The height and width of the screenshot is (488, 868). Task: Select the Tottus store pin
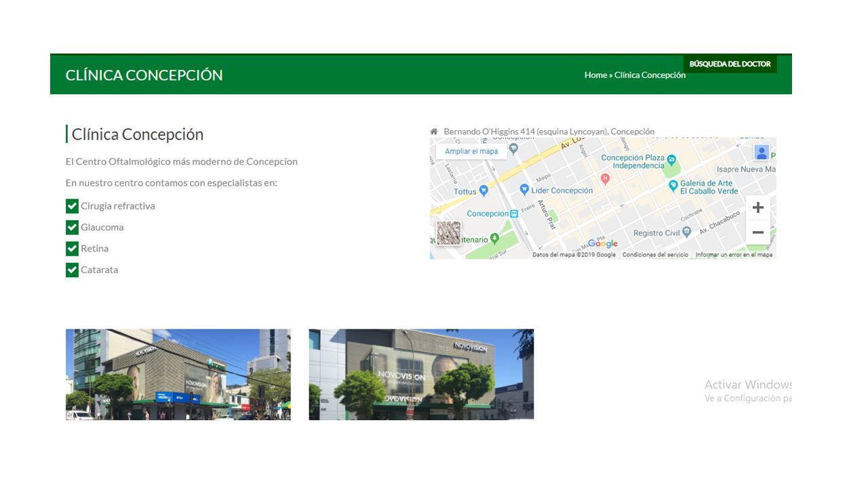click(484, 191)
